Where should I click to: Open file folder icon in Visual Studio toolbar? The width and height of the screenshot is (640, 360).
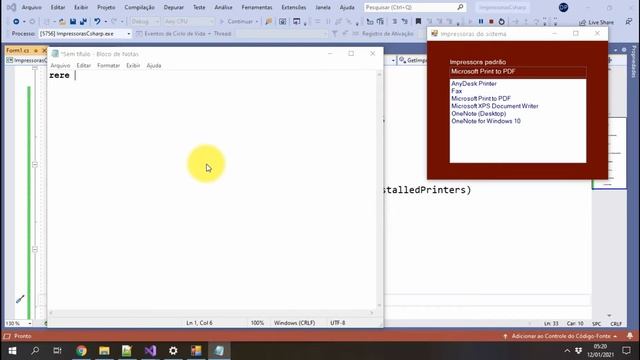click(x=62, y=21)
